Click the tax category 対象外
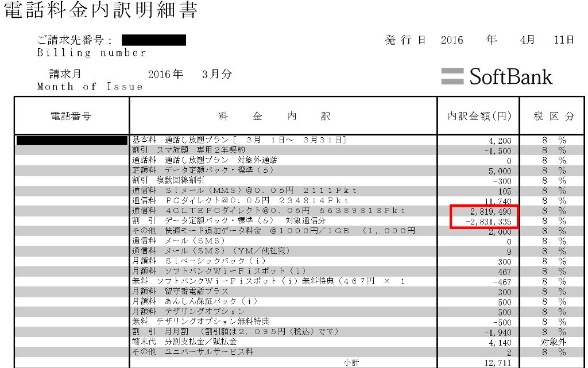Image resolution: width=588 pixels, height=368 pixels. click(x=554, y=342)
